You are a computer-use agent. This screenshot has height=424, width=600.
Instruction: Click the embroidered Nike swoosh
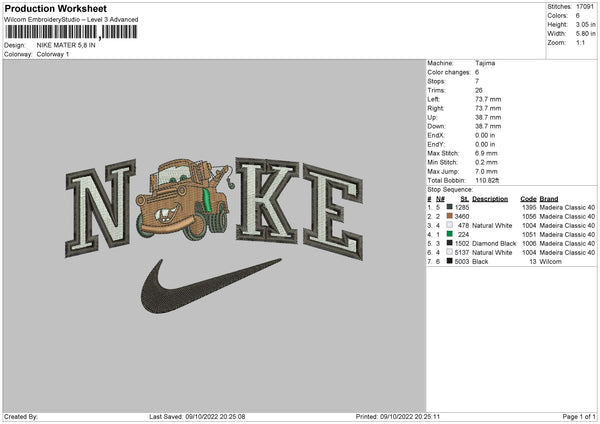(211, 286)
